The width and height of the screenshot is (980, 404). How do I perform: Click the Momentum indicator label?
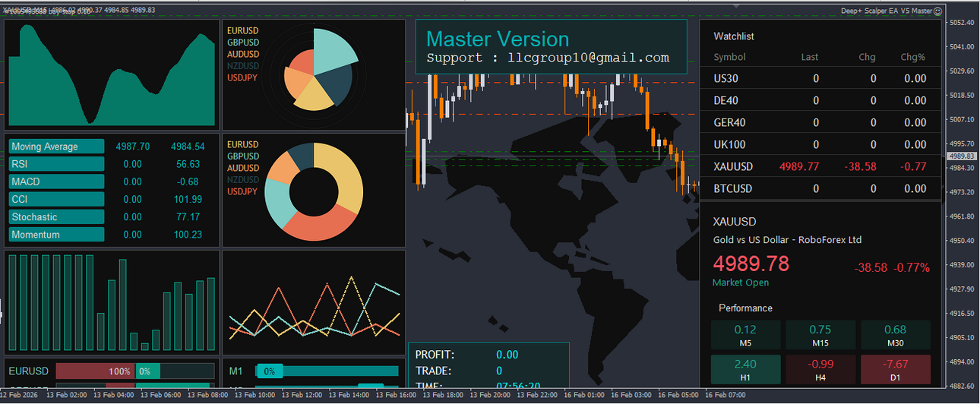55,235
